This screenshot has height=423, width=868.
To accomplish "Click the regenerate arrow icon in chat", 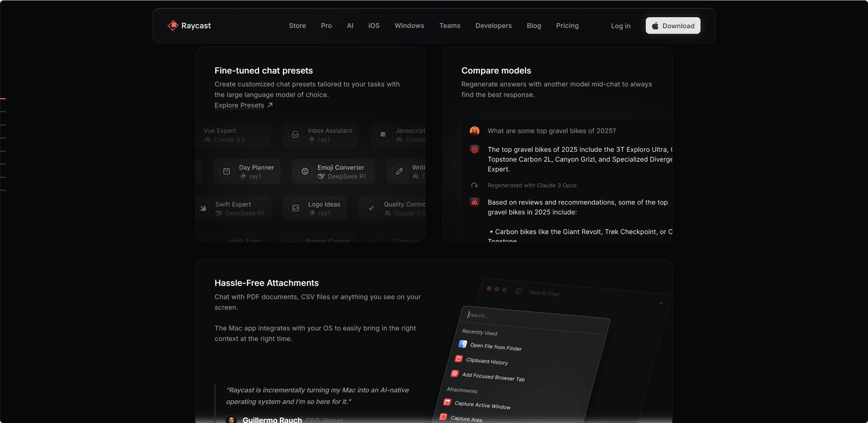I will [x=474, y=185].
